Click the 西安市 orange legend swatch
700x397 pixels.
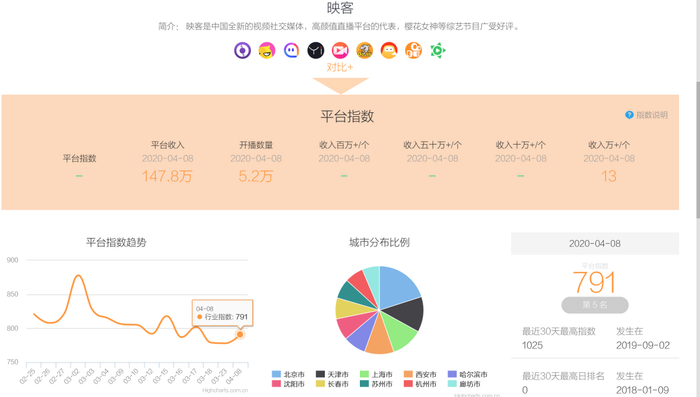(x=408, y=374)
